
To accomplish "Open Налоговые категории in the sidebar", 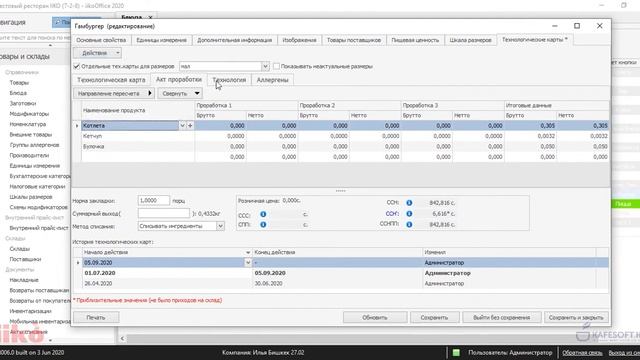I will tap(38, 187).
